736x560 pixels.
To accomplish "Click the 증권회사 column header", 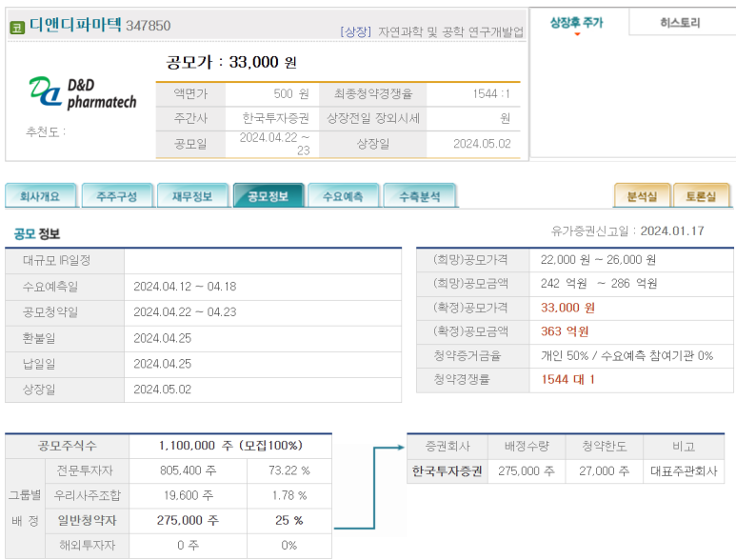I will pos(448,447).
